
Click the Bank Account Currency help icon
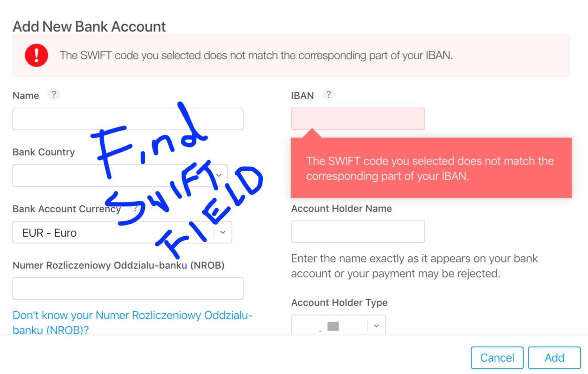point(135,208)
